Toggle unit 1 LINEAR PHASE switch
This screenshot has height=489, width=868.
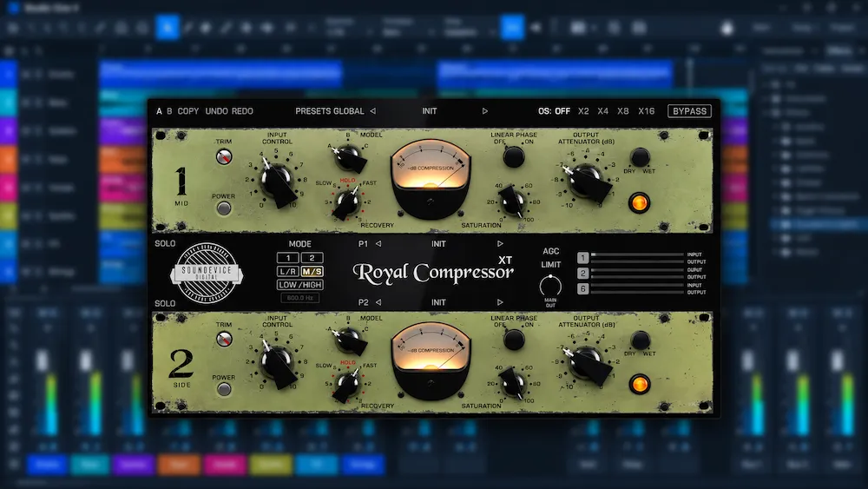click(x=514, y=157)
